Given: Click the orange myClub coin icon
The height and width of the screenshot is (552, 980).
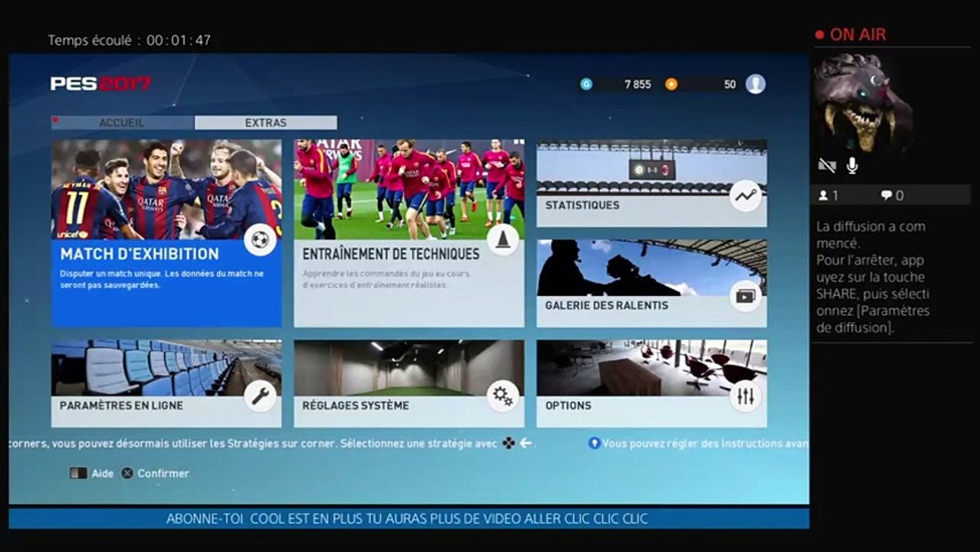Looking at the screenshot, I should click(x=671, y=84).
